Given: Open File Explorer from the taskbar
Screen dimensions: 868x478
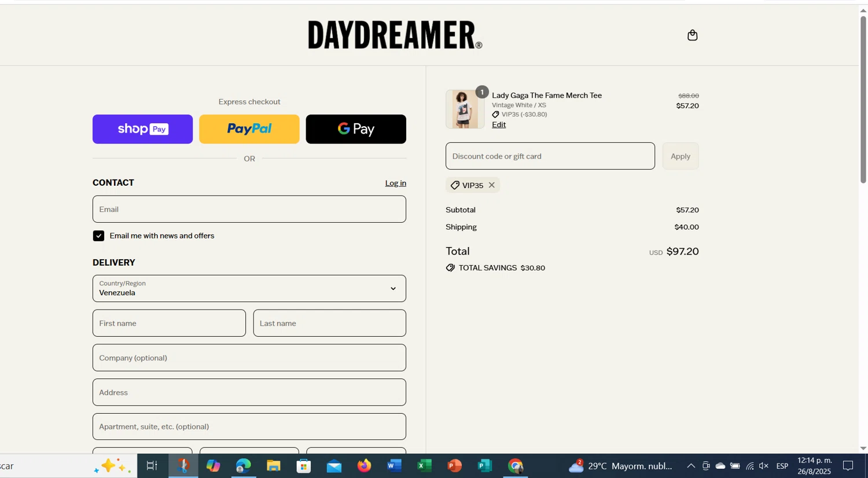Looking at the screenshot, I should click(x=274, y=466).
